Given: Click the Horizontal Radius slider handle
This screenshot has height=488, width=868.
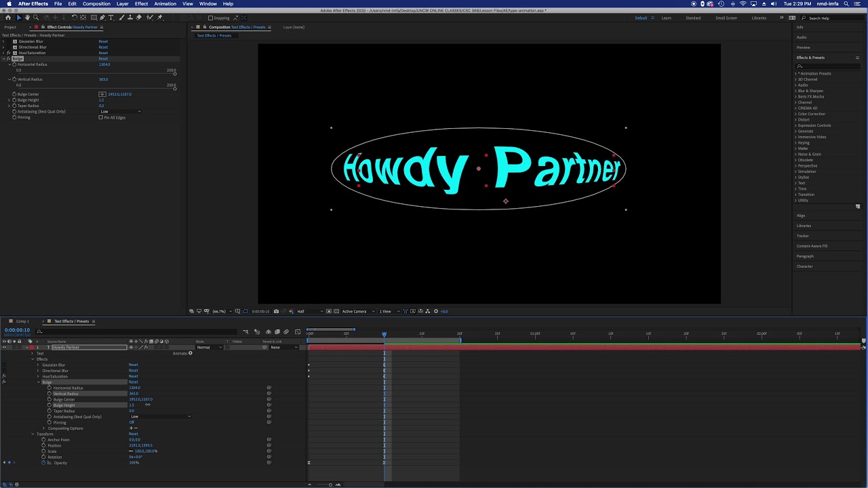Looking at the screenshot, I should (174, 73).
